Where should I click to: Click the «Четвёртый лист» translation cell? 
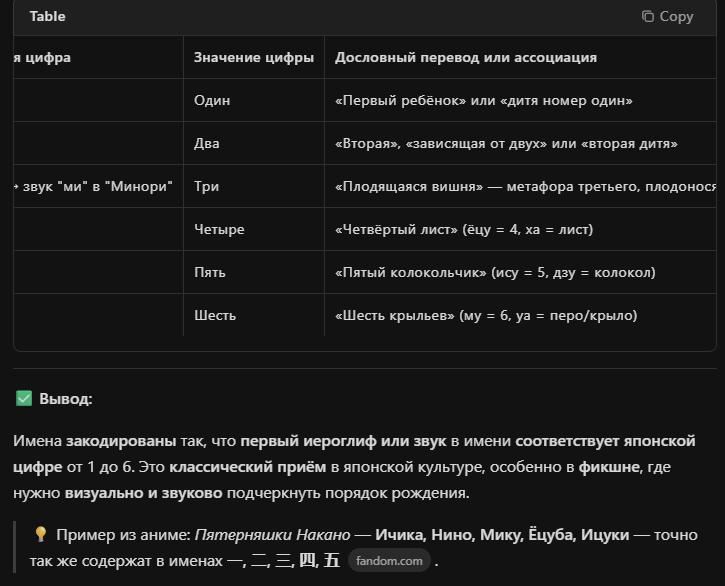(x=464, y=230)
